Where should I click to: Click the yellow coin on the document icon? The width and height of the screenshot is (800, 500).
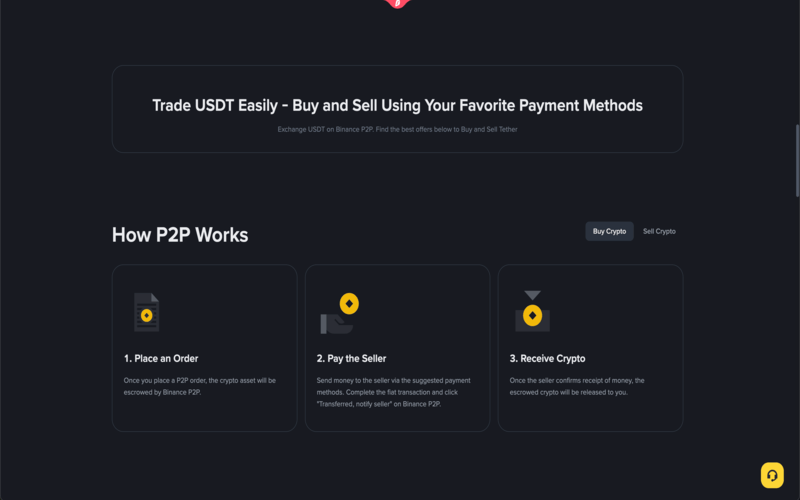coord(147,316)
